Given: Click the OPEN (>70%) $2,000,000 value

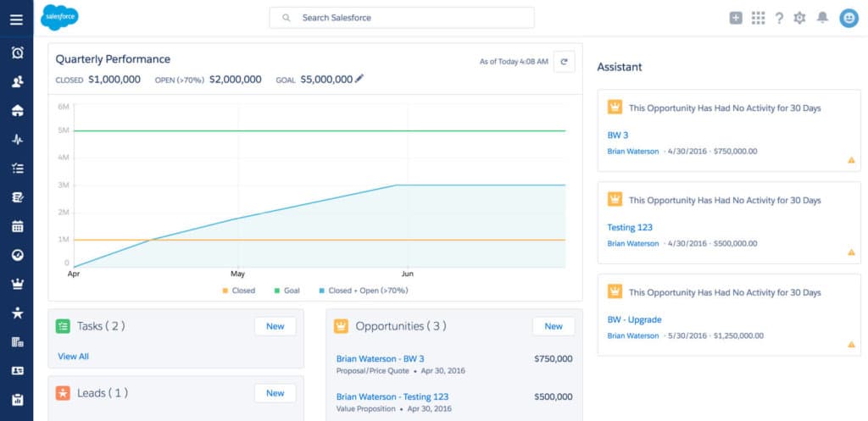Looking at the screenshot, I should pos(236,80).
